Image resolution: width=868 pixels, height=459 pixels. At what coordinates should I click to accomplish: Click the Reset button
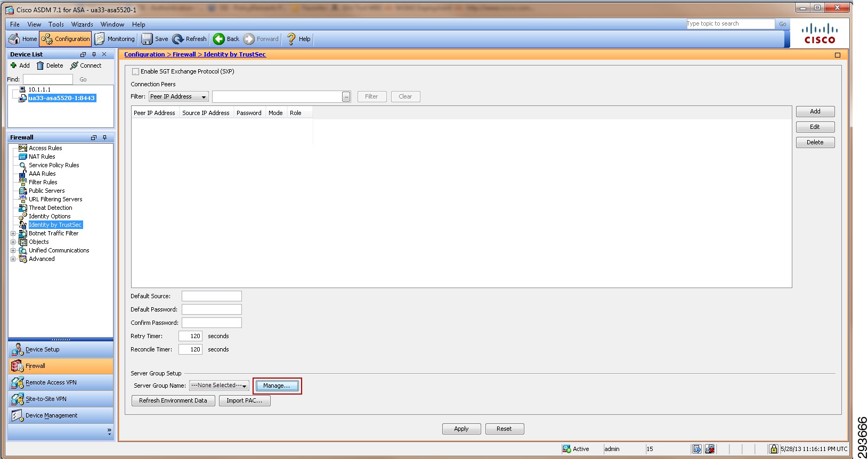tap(504, 429)
